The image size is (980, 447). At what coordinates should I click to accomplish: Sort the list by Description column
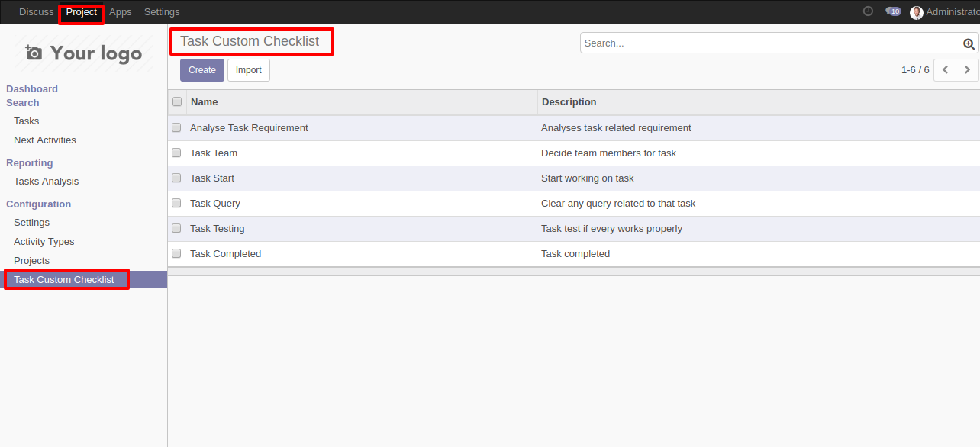click(569, 101)
